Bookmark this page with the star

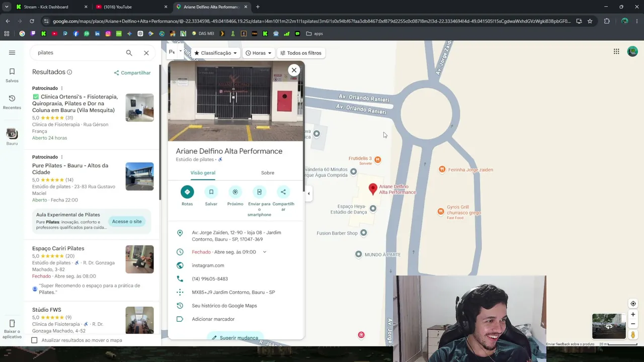click(590, 21)
